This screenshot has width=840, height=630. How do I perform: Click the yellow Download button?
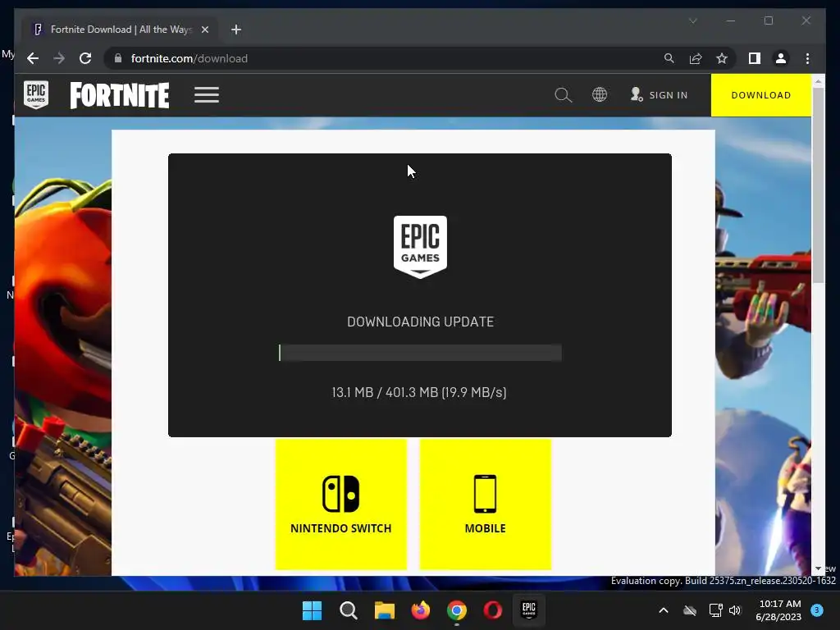(760, 95)
